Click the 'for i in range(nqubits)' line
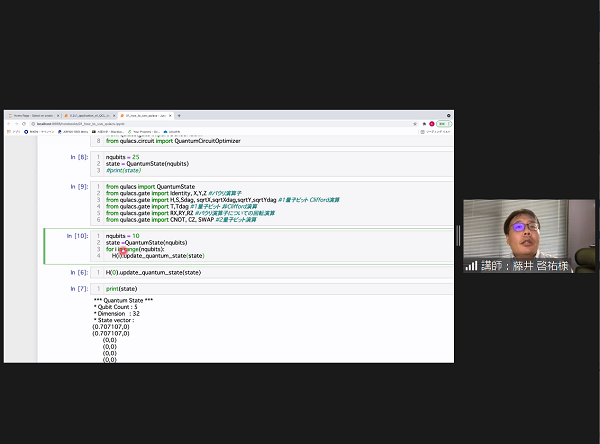 click(135, 249)
